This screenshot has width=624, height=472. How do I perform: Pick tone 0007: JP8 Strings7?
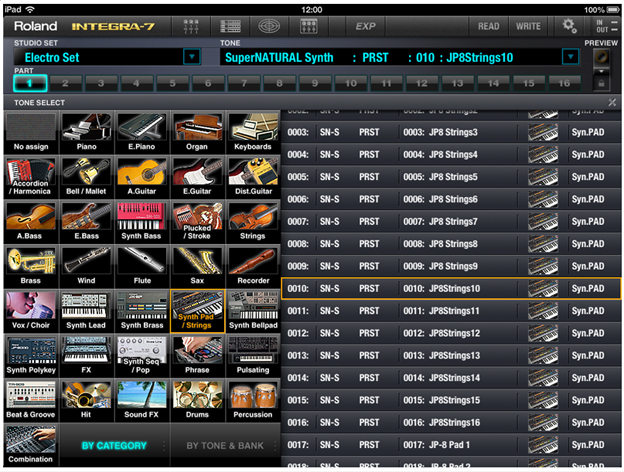tap(451, 221)
